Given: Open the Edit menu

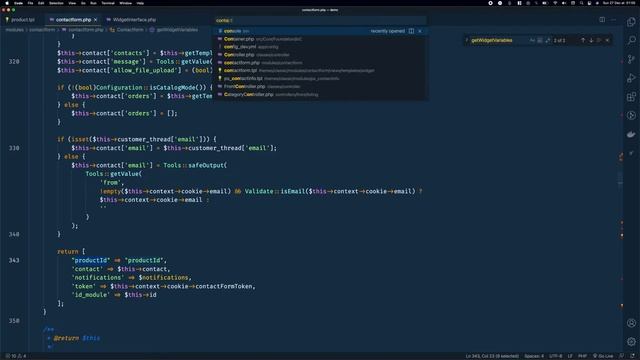Looking at the screenshot, I should pyautogui.click(x=41, y=3).
